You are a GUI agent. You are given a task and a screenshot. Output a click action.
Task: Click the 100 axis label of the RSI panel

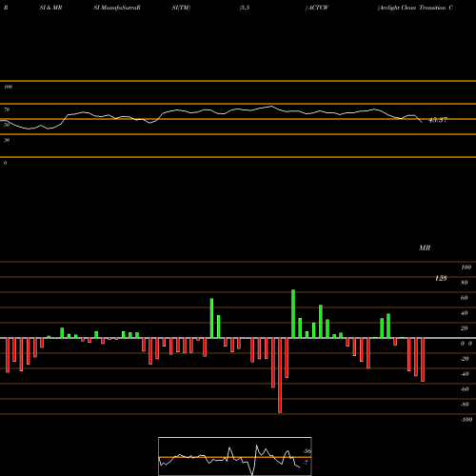[x=9, y=87]
